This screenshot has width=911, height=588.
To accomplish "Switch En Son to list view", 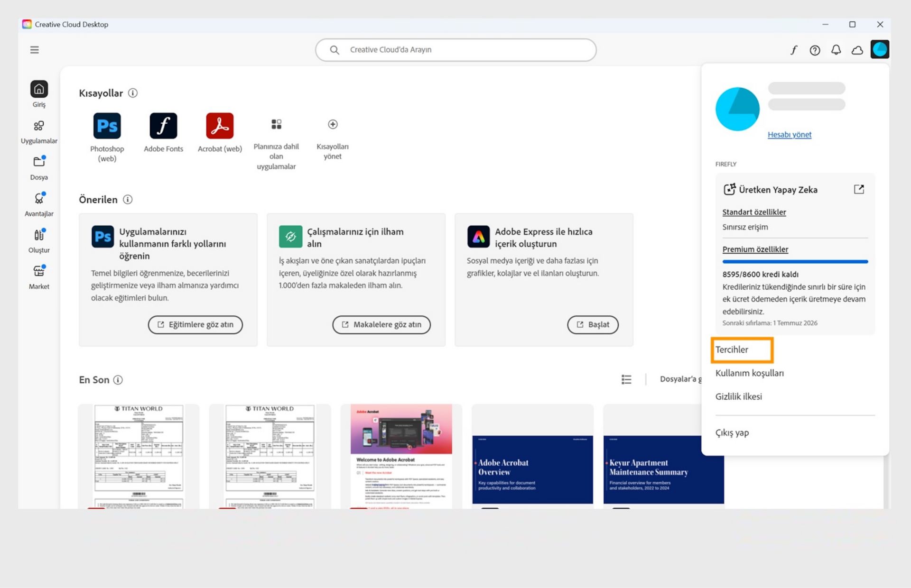I will (626, 379).
